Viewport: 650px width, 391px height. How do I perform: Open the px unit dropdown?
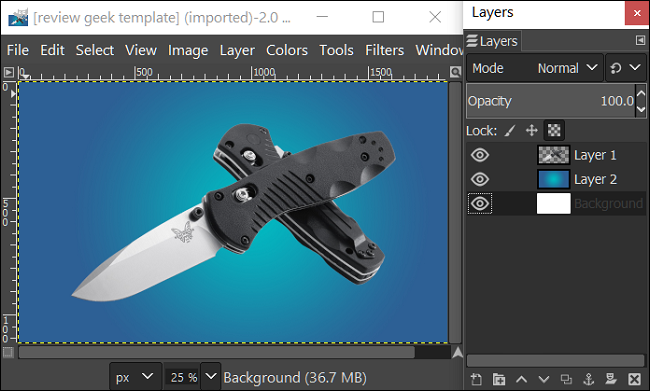tap(135, 377)
